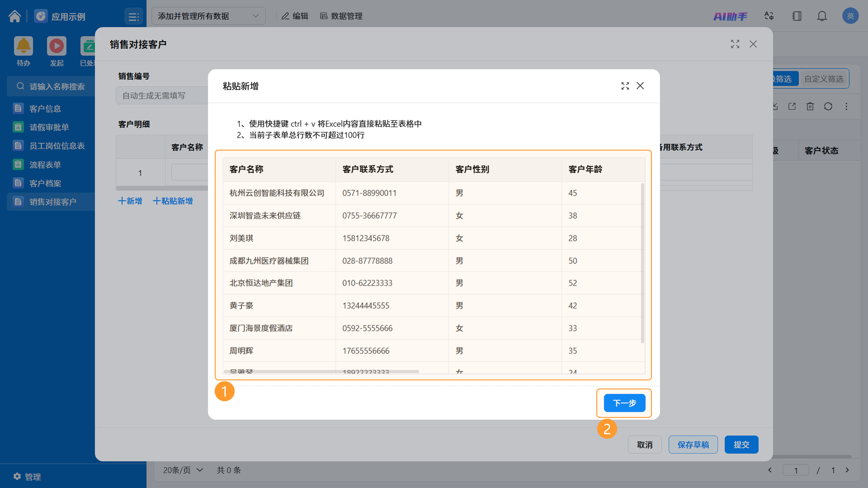Click the +粘贴新增 link
868x488 pixels.
coord(173,201)
